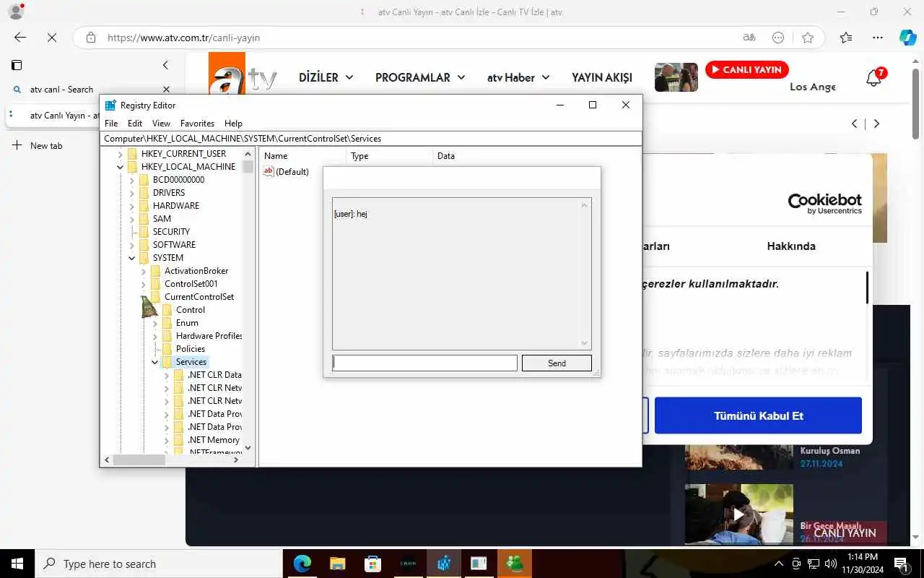Click the red CANLI YAYIN button
This screenshot has height=578, width=924.
[x=746, y=70]
